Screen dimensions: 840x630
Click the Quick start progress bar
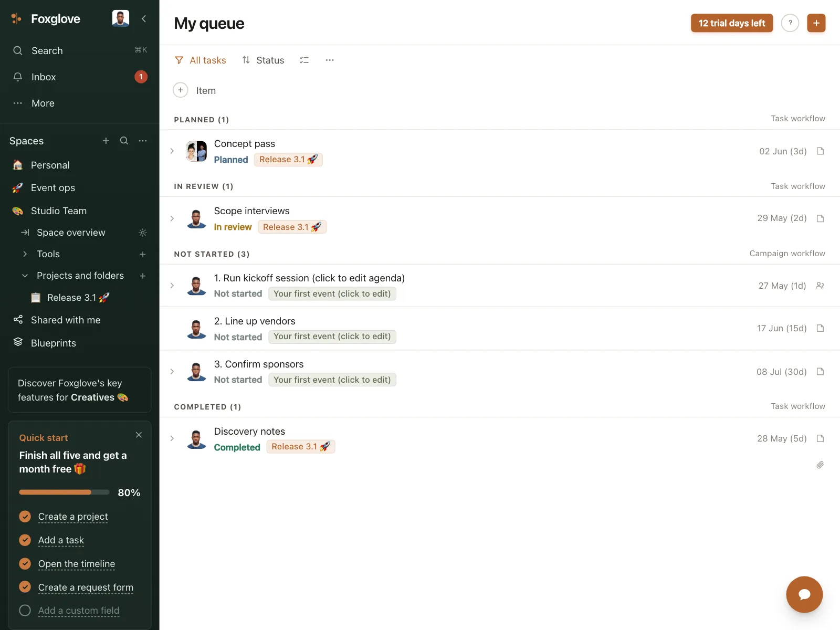[64, 492]
